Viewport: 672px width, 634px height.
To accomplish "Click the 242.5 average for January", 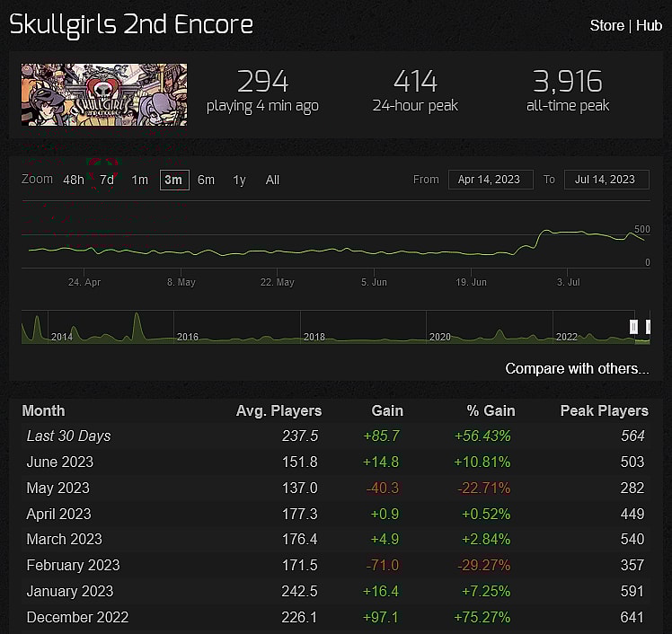I will (299, 591).
